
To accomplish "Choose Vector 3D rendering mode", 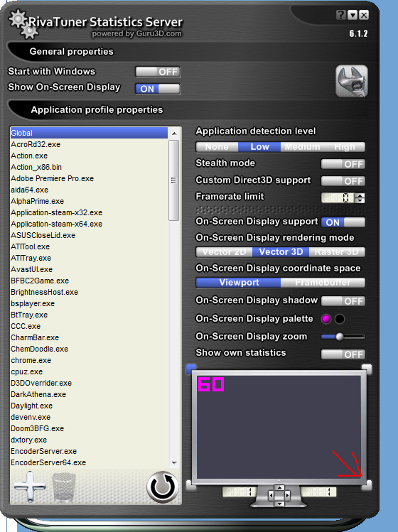I will click(281, 252).
